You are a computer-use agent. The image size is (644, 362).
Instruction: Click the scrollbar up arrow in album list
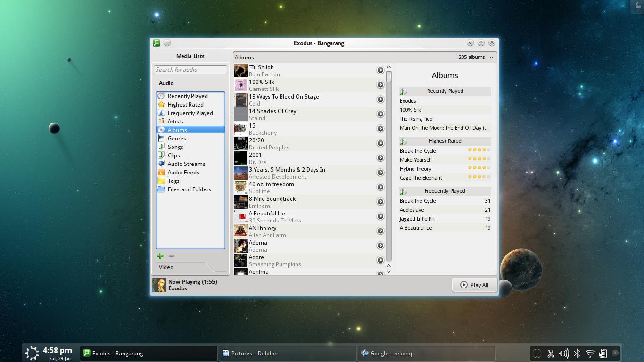[x=388, y=67]
